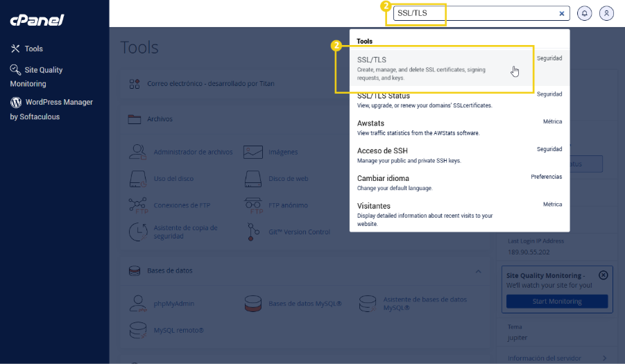
Task: Open Bases de datos MySQL icon
Action: (254, 303)
